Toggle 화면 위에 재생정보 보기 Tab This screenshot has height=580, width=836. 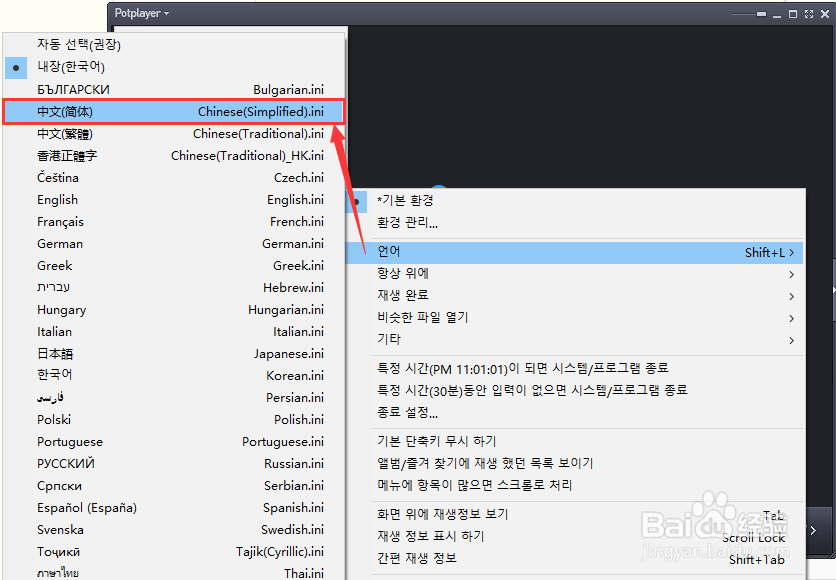point(575,514)
